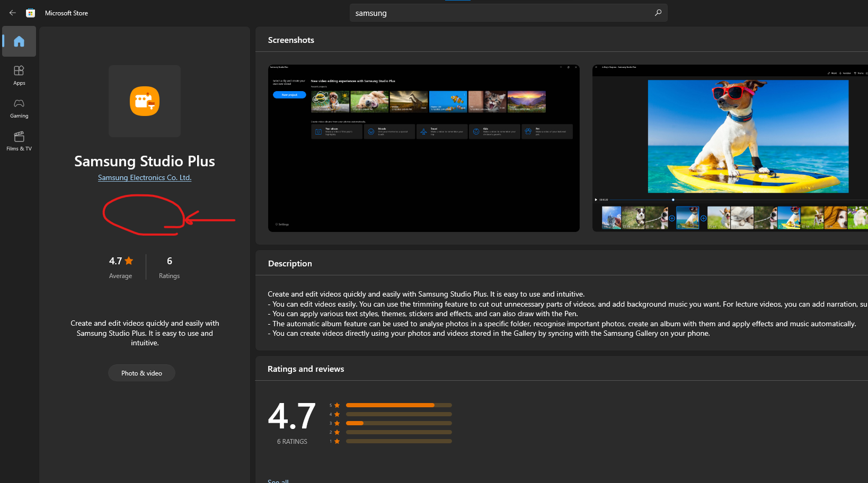Open the first screenshot thumbnail of project list
Viewport: 868px width, 483px height.
tap(424, 148)
